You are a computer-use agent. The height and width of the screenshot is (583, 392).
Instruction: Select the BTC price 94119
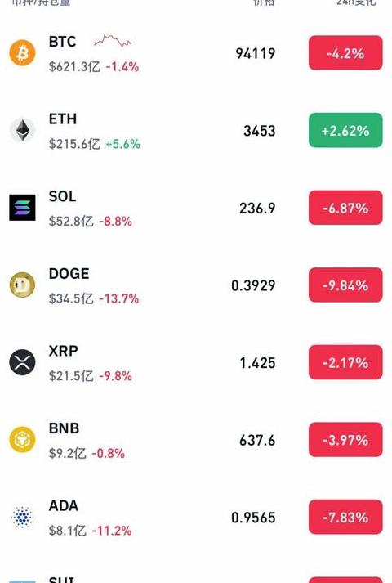coord(256,53)
